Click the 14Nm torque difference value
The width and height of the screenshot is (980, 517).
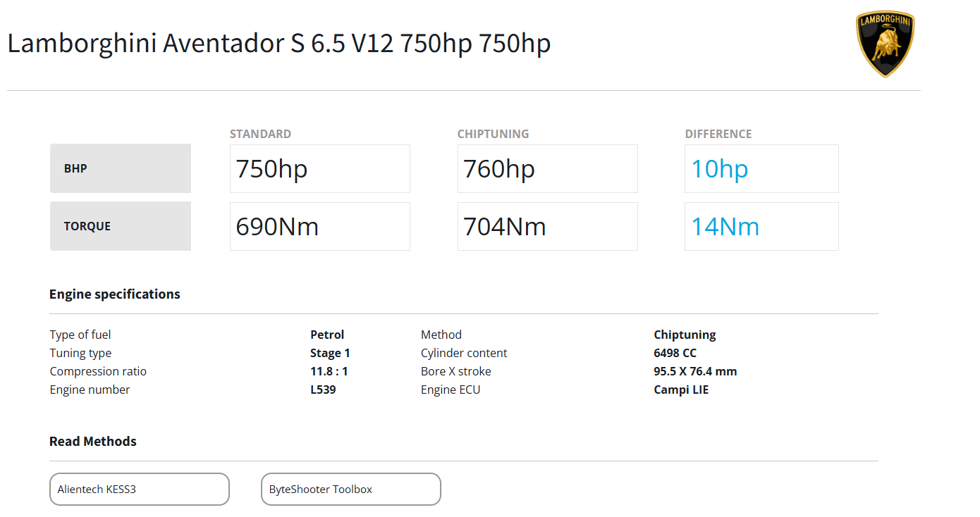pyautogui.click(x=725, y=227)
